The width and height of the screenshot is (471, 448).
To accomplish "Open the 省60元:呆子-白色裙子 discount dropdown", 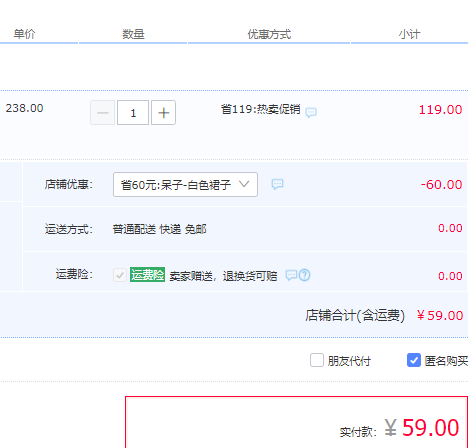I will (185, 184).
